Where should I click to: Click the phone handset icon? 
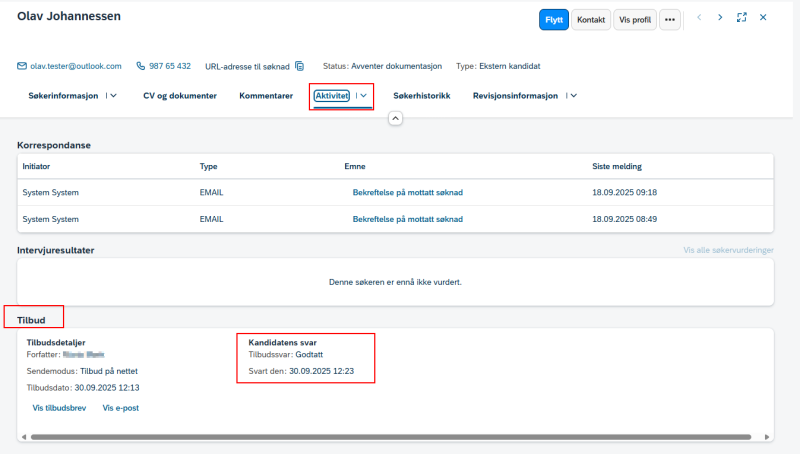click(140, 66)
